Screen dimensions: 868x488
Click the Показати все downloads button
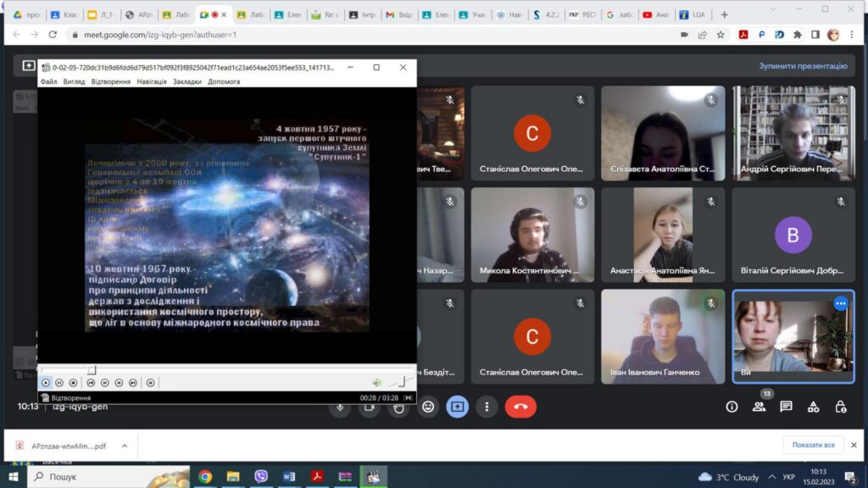click(x=814, y=445)
